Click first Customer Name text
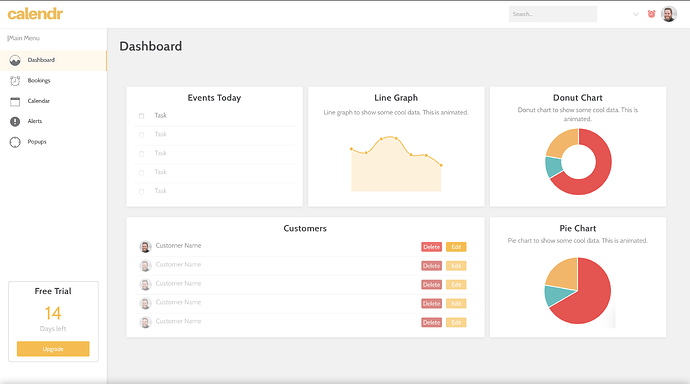Image resolution: width=690 pixels, height=384 pixels. (x=178, y=245)
